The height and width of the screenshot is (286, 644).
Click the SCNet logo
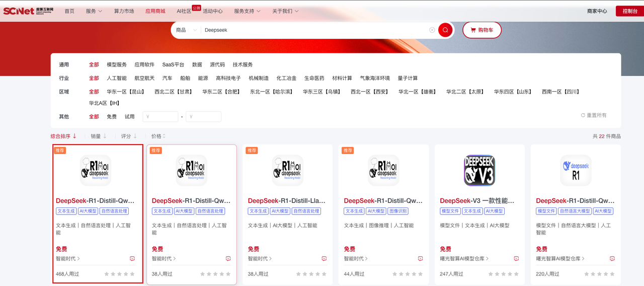pyautogui.click(x=28, y=11)
